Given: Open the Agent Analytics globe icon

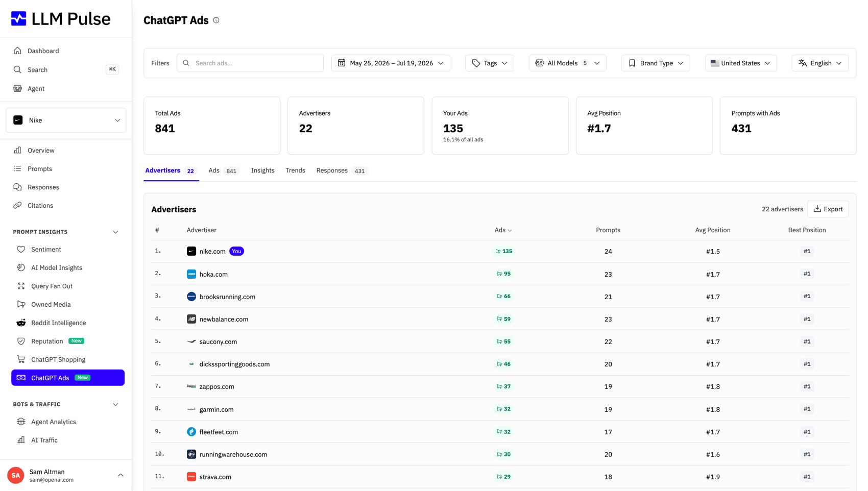Looking at the screenshot, I should (21, 422).
